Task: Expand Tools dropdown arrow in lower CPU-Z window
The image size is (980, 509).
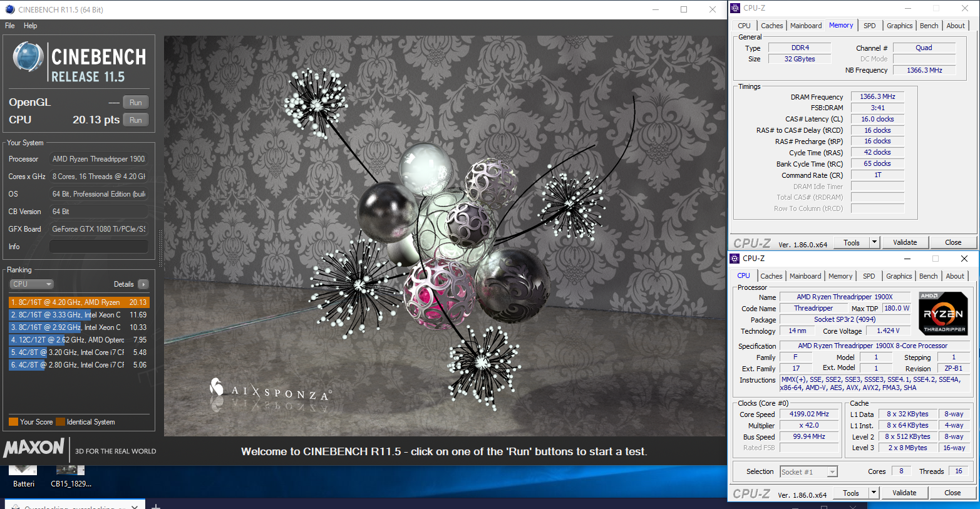Action: (x=874, y=493)
